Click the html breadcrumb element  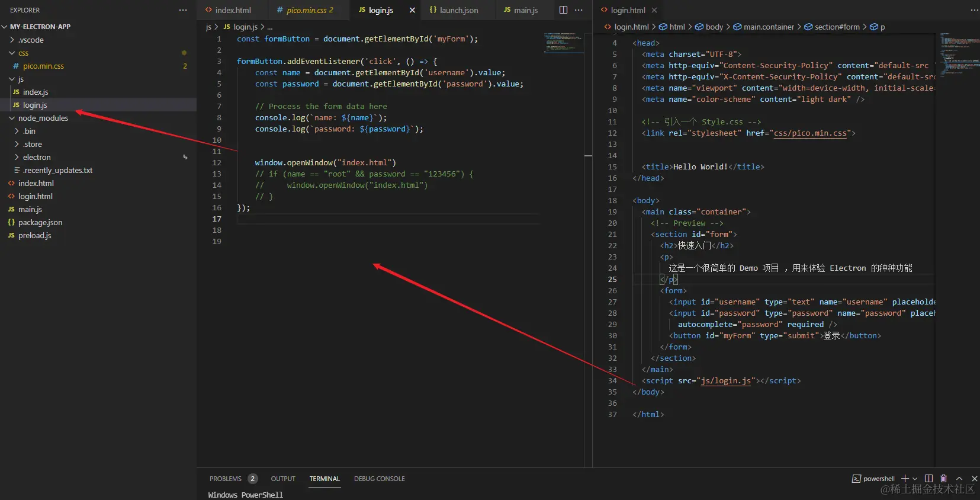[672, 27]
